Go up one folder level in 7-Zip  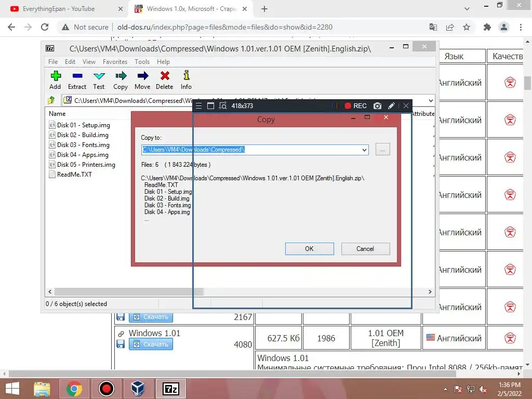51,100
